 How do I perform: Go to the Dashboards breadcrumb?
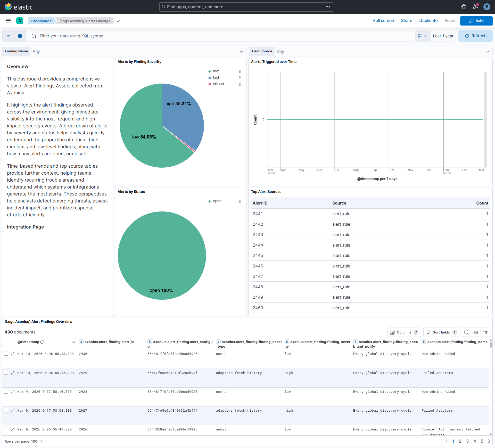tap(41, 21)
